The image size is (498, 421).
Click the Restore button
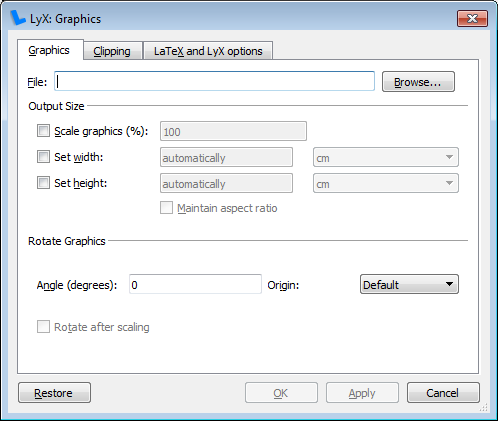(54, 393)
